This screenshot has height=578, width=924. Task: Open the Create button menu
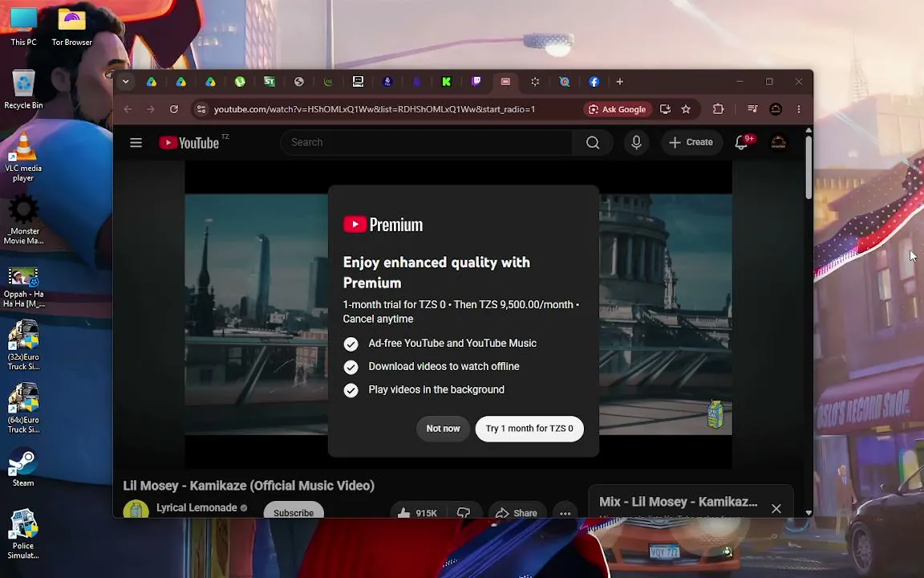click(691, 142)
